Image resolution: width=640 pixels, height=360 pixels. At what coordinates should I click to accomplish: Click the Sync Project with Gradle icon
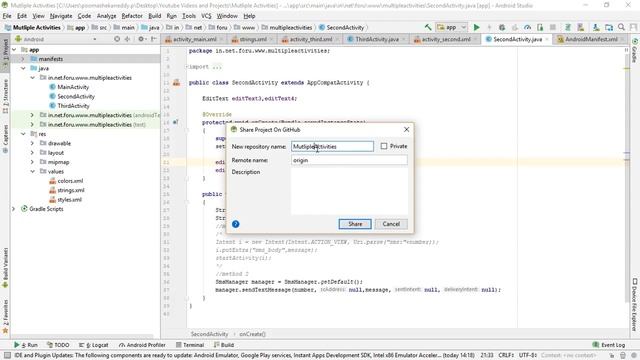567,27
